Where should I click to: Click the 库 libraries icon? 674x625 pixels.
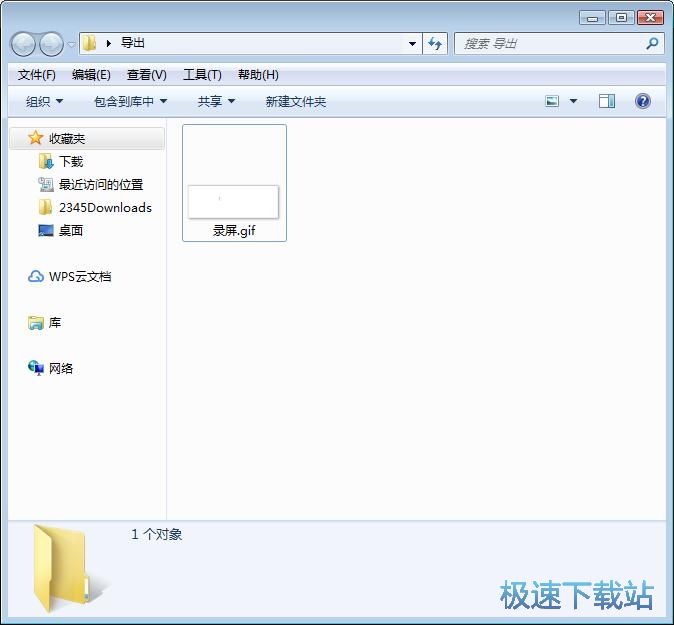[36, 323]
